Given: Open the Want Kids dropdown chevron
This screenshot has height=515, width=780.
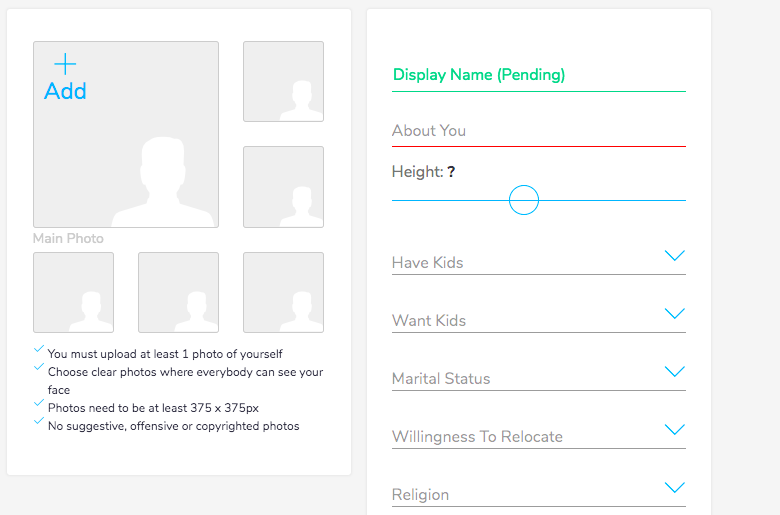Looking at the screenshot, I should coord(675,314).
